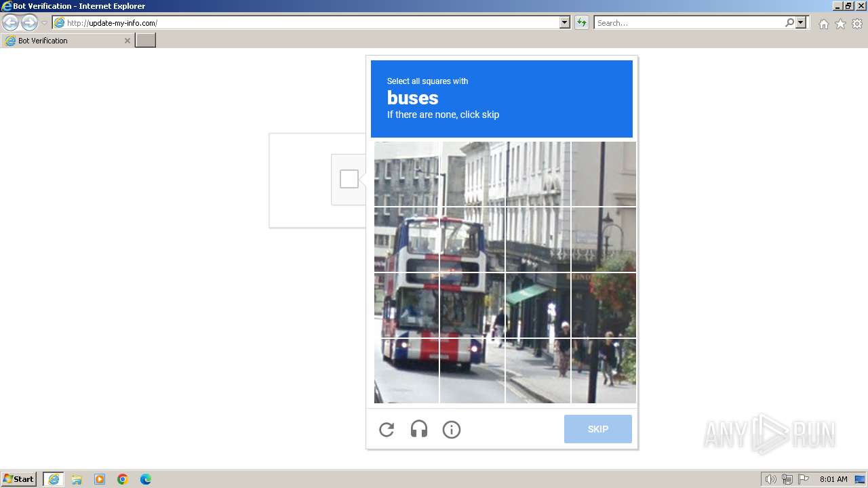Click the volume speaker tray icon
Image resolution: width=868 pixels, height=488 pixels.
(x=770, y=479)
